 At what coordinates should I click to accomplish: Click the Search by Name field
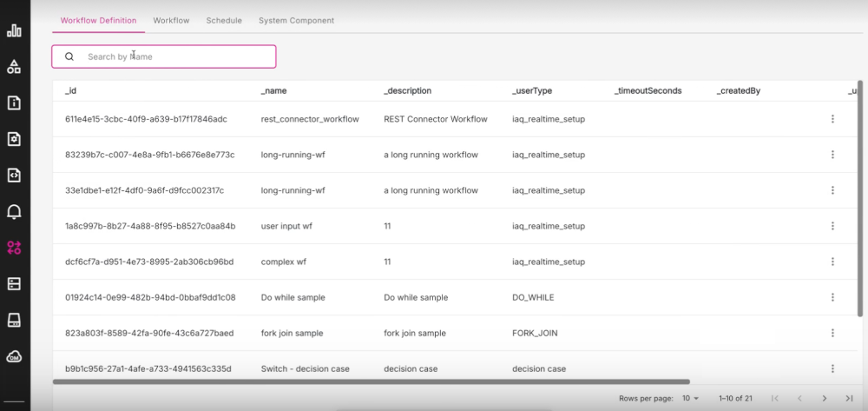[x=174, y=56]
